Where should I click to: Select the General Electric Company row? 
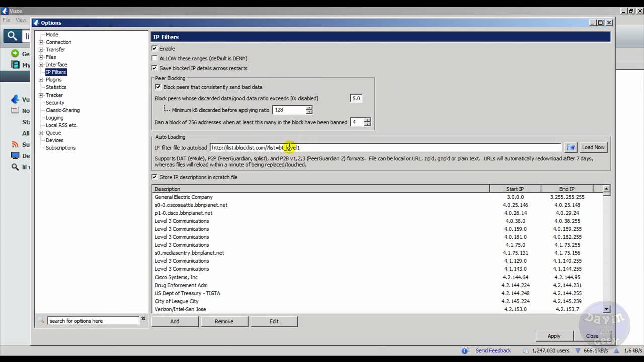click(377, 197)
